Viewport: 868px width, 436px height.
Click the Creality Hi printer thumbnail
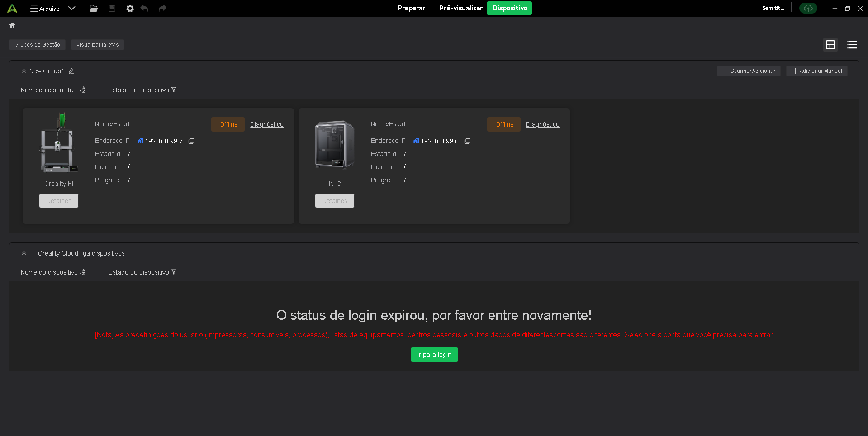click(x=59, y=143)
